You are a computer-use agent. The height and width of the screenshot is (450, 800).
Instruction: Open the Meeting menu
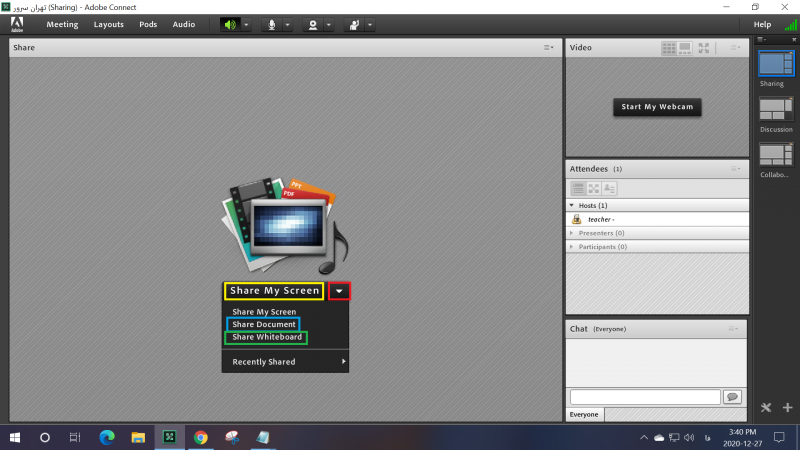coord(62,24)
